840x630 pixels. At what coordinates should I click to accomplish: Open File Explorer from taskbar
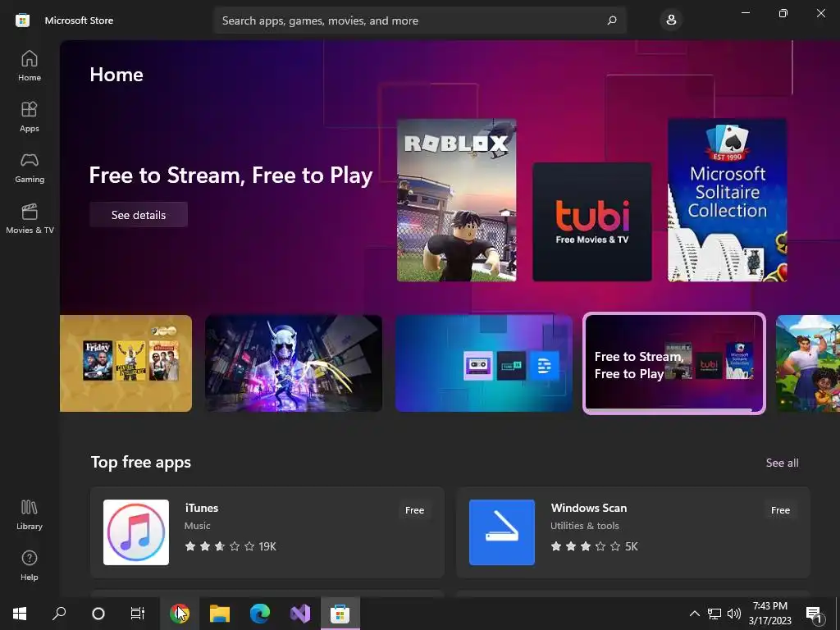click(x=220, y=614)
